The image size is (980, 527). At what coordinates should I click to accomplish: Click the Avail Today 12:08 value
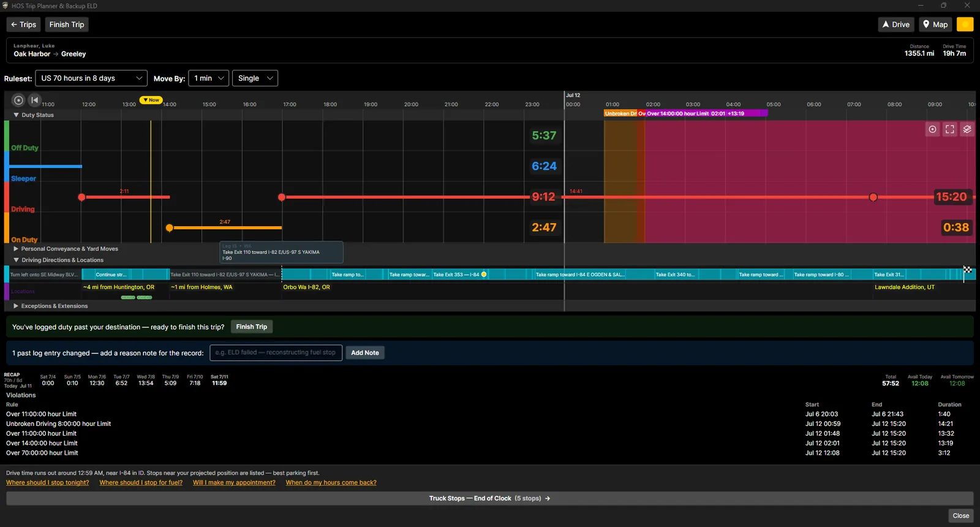[919, 384]
